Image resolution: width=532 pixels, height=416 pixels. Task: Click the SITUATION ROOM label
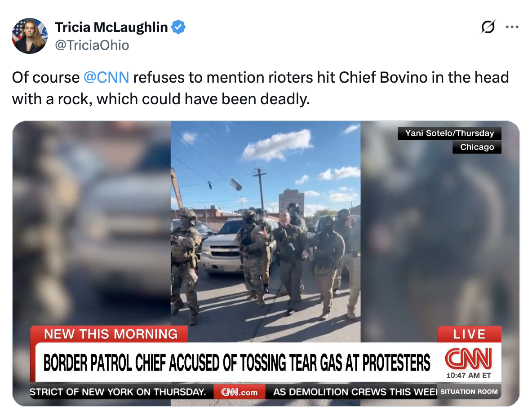(x=469, y=392)
